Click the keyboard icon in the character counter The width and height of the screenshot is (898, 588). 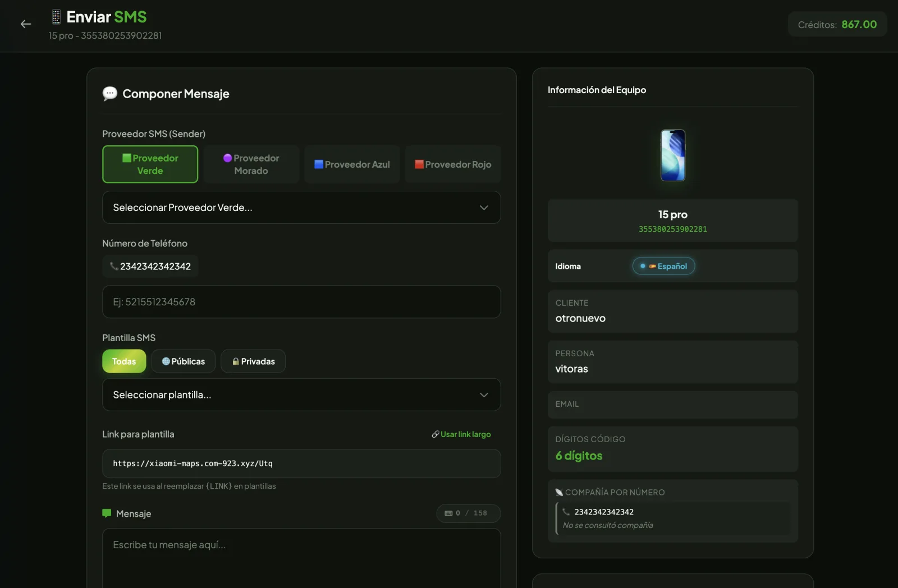tap(448, 513)
